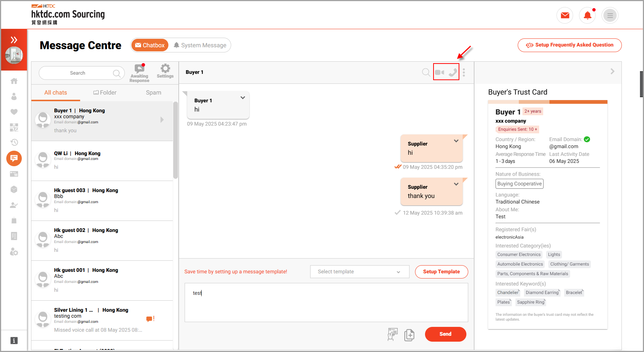Screen dimensions: 644x352
Task: Start a voice call with Buyer 1
Action: pos(453,72)
